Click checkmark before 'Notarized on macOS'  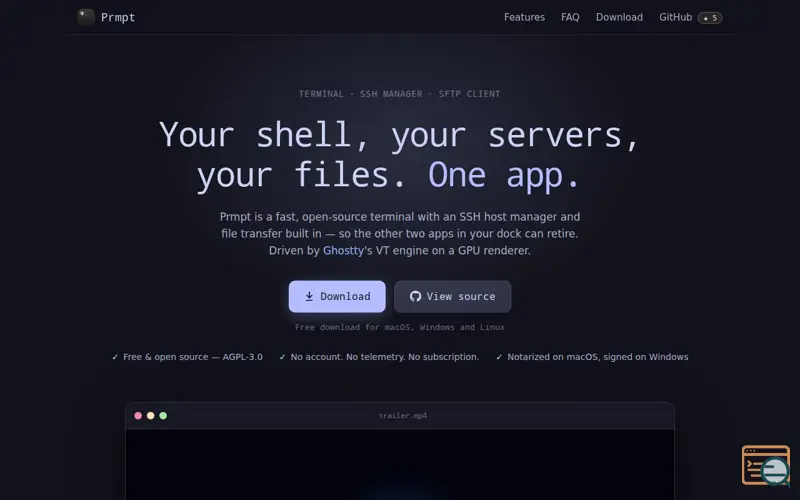[x=499, y=357]
